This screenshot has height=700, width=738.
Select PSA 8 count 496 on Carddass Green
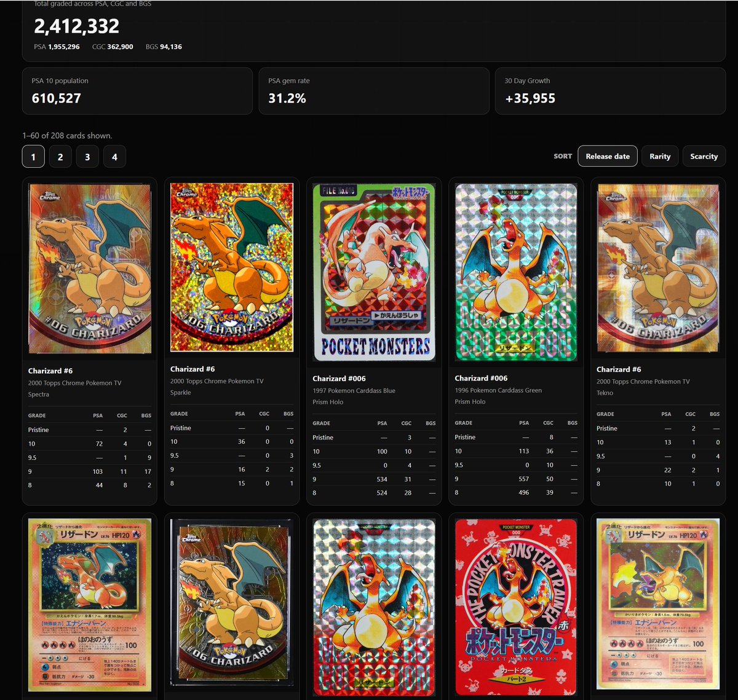coord(523,492)
